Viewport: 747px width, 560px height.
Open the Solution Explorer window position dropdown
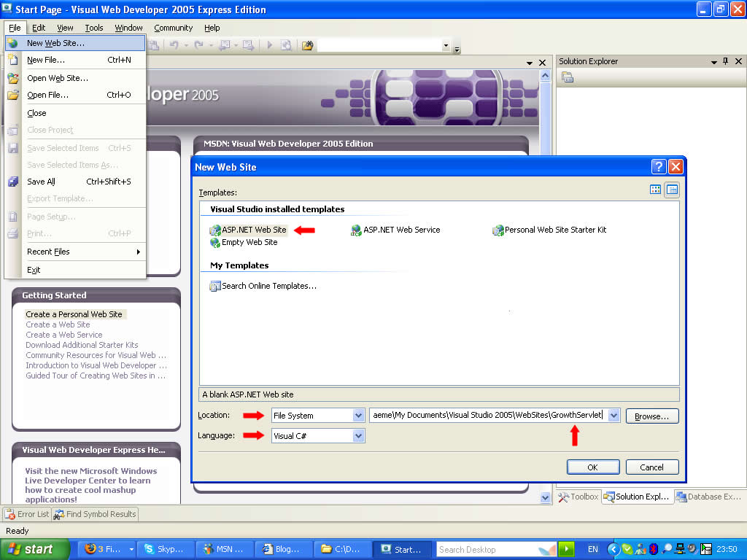click(713, 62)
